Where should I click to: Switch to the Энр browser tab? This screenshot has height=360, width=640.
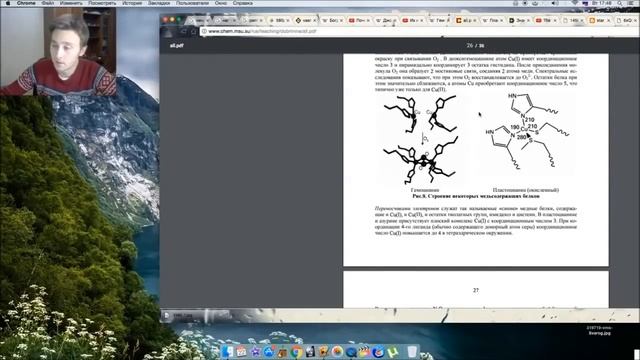click(519, 20)
